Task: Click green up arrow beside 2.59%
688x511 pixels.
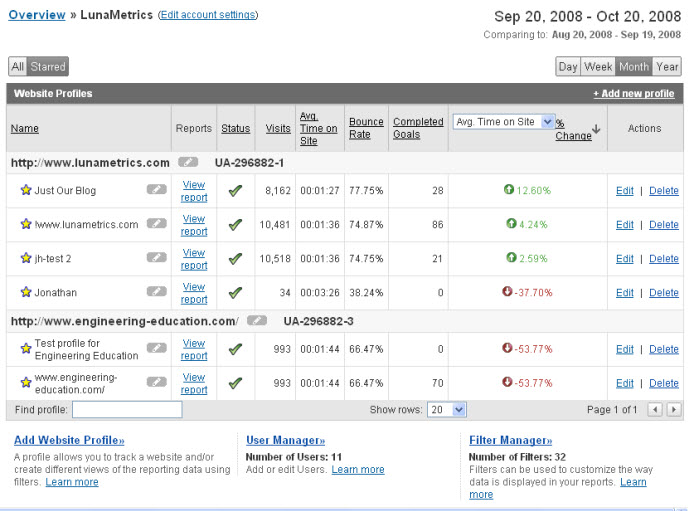Action: pos(511,257)
